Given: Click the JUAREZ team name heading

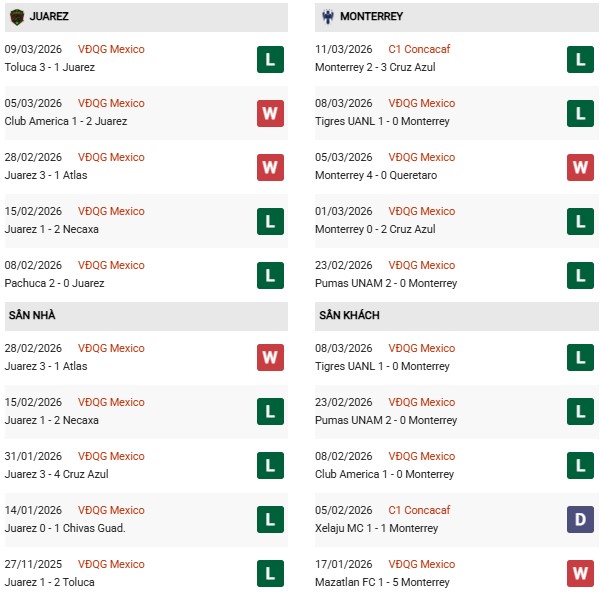Looking at the screenshot, I should click(49, 17).
